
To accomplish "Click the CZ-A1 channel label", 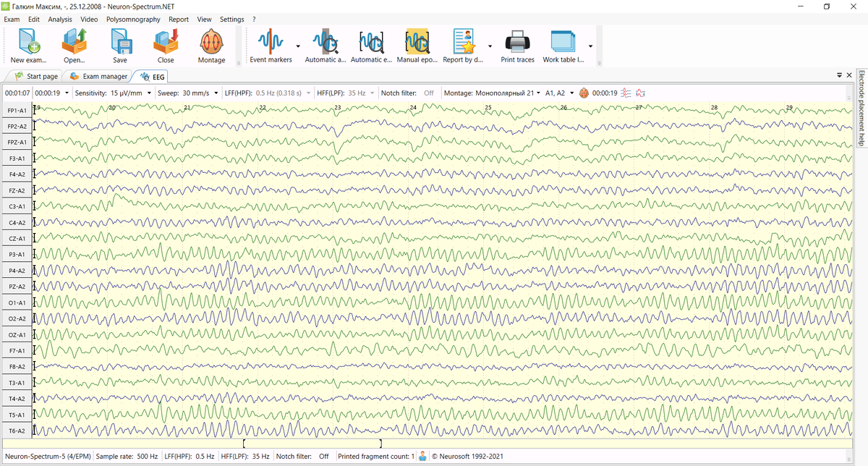I will coord(17,239).
